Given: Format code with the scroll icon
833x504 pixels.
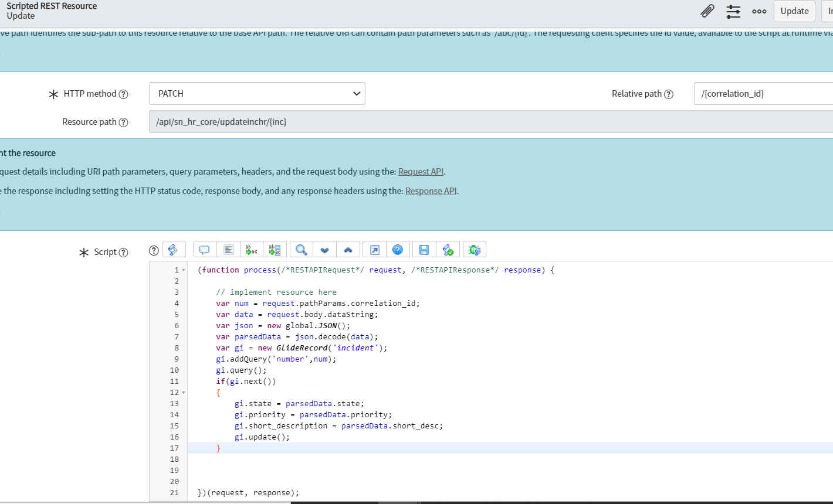Looking at the screenshot, I should click(174, 249).
